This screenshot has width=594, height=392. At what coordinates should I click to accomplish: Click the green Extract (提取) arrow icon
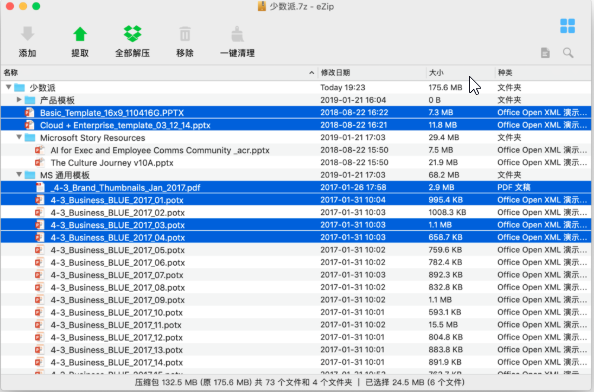pyautogui.click(x=80, y=34)
